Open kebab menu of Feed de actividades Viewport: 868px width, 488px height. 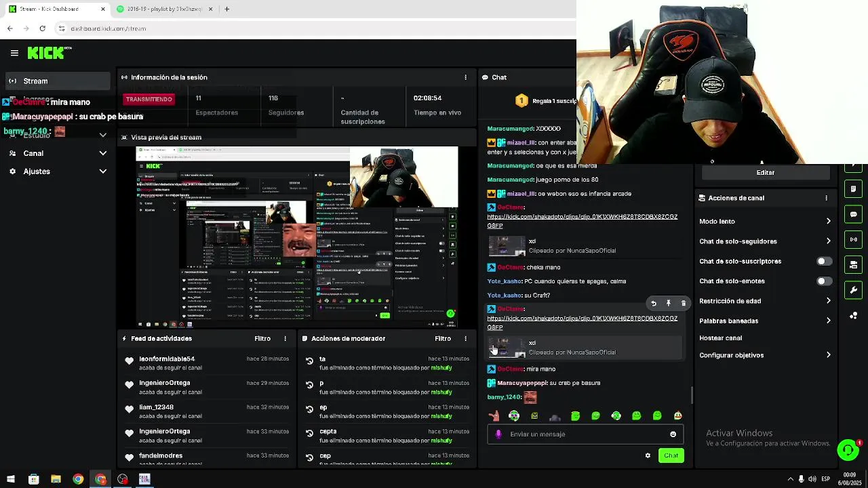click(285, 338)
